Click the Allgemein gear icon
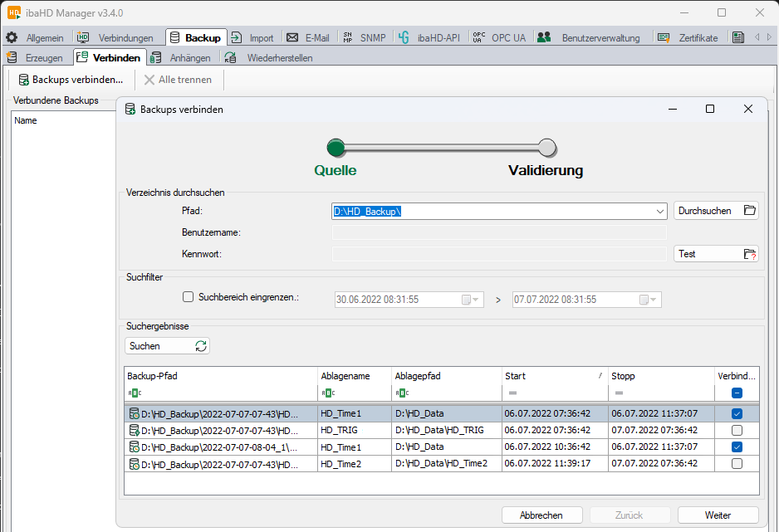The width and height of the screenshot is (779, 532). 12,37
